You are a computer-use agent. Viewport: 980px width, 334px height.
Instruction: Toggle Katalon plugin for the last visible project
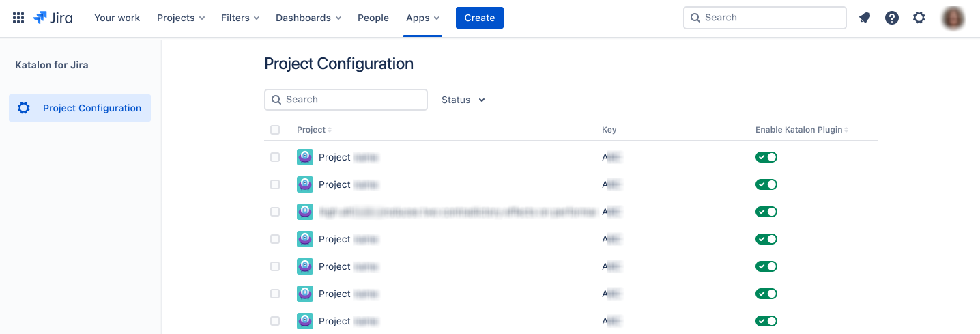[x=766, y=321]
